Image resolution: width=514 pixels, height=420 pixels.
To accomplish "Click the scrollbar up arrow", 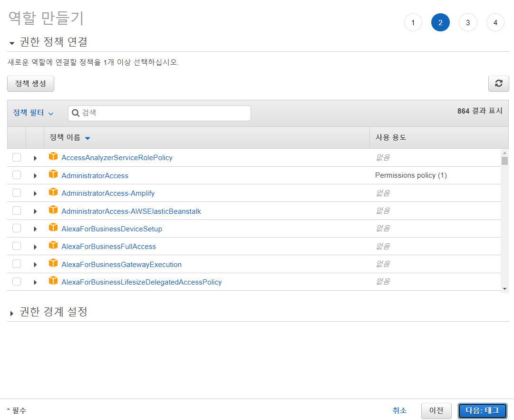I will click(x=505, y=153).
